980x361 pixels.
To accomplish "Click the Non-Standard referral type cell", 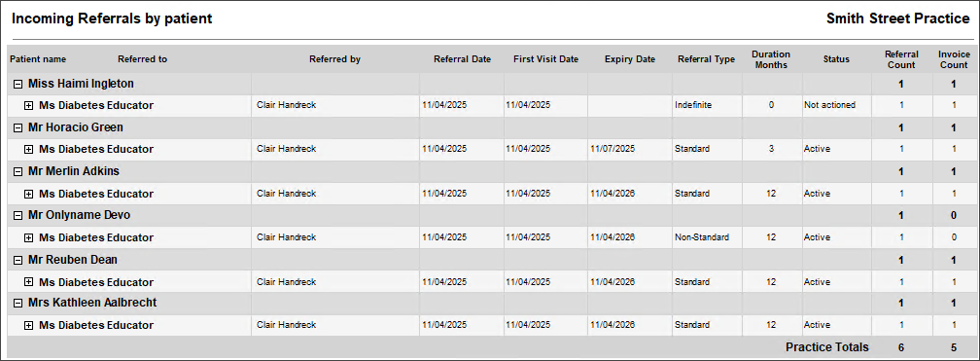I will pos(702,237).
